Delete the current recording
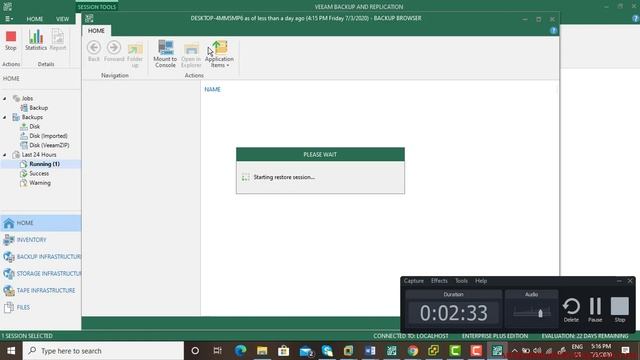 (x=571, y=309)
